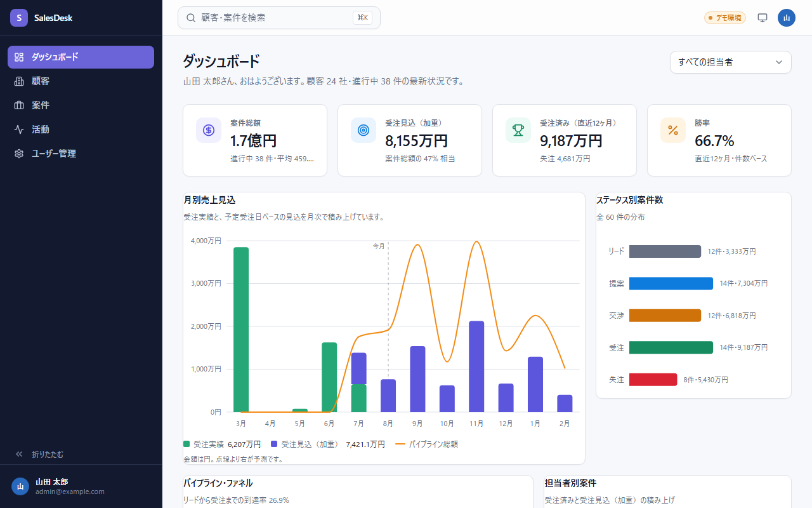This screenshot has width=812, height=508.
Task: Click the 提案 blue status bar
Action: point(671,283)
